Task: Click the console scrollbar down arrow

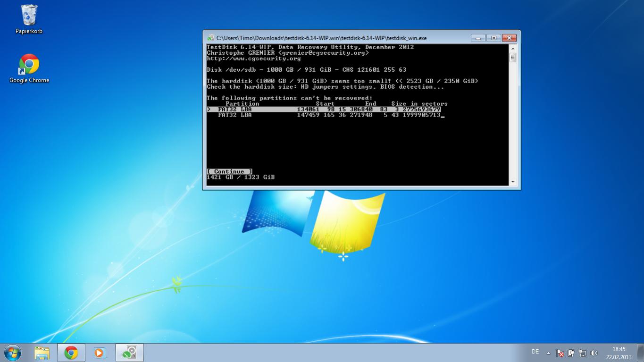Action: coord(513,182)
